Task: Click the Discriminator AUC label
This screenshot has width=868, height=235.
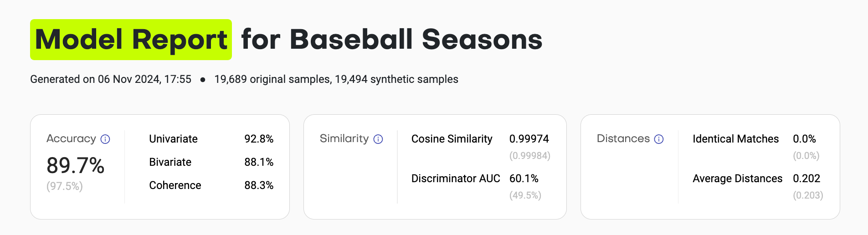Action: (x=456, y=179)
